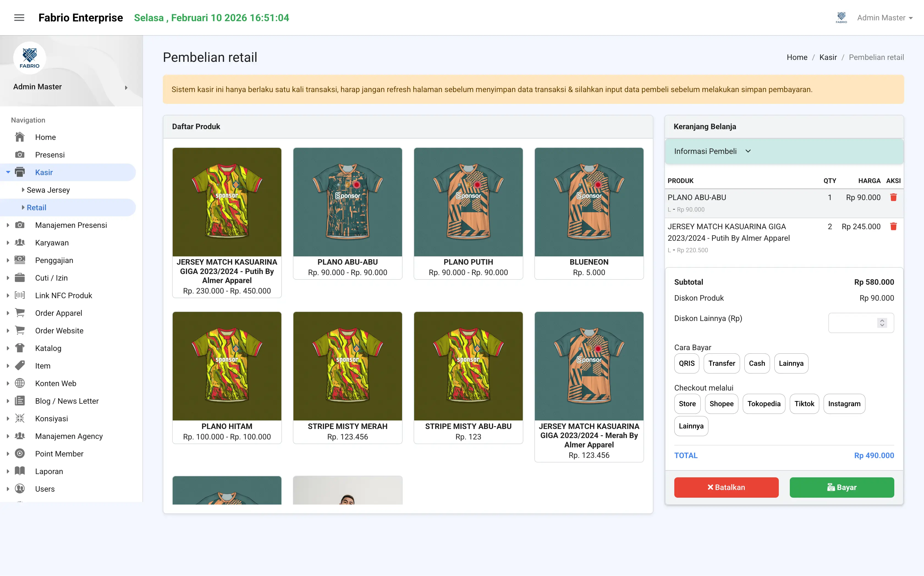The width and height of the screenshot is (924, 576).
Task: Select Lainnya under Cara Bayar
Action: click(791, 363)
